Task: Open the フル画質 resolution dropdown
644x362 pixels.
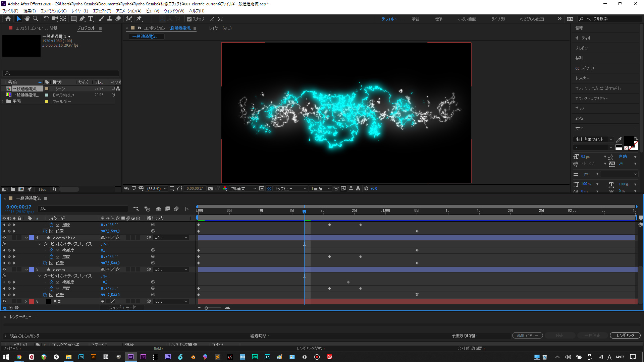Action: pyautogui.click(x=243, y=189)
